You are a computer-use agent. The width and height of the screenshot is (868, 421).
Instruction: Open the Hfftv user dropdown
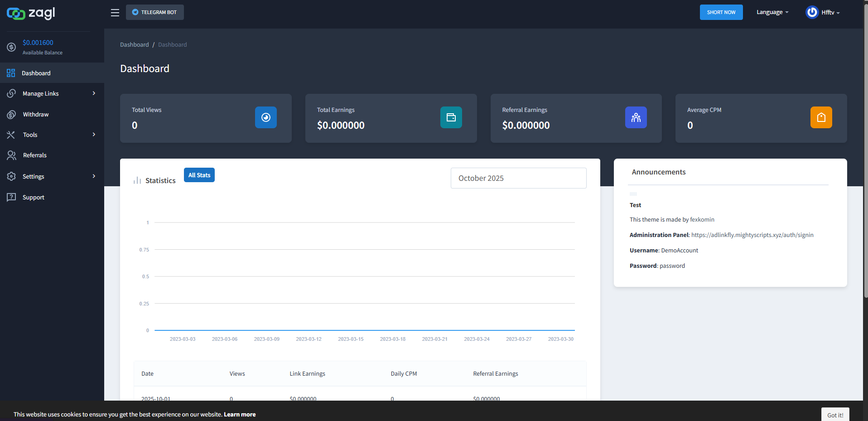[x=830, y=13]
